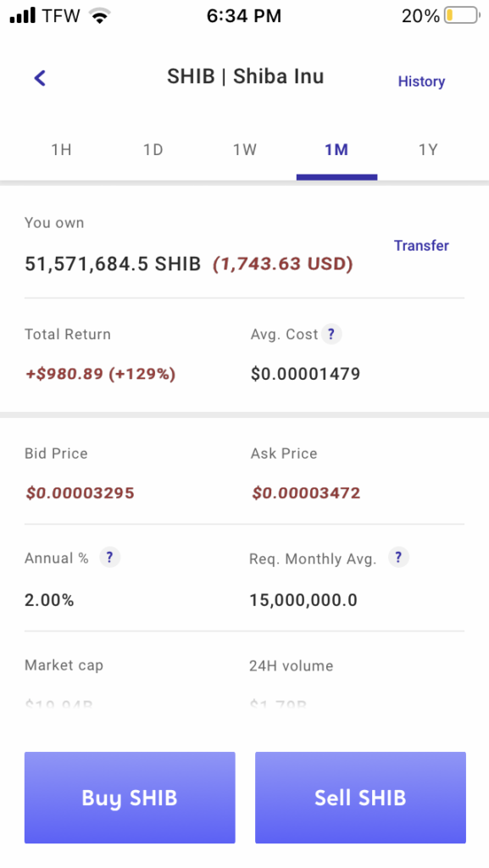
Task: Tap the cellular signal bars
Action: 23,15
